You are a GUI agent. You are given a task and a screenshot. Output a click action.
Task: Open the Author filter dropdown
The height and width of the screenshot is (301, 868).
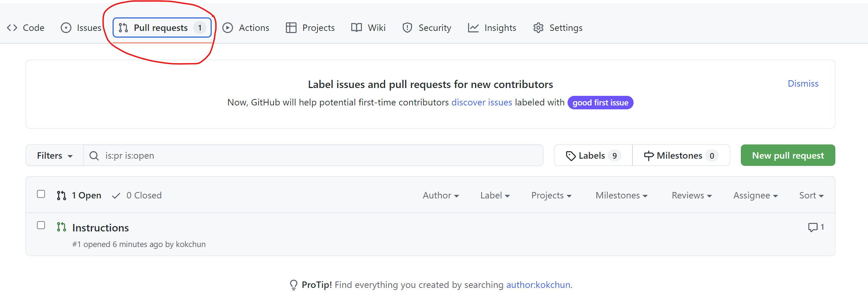point(441,196)
